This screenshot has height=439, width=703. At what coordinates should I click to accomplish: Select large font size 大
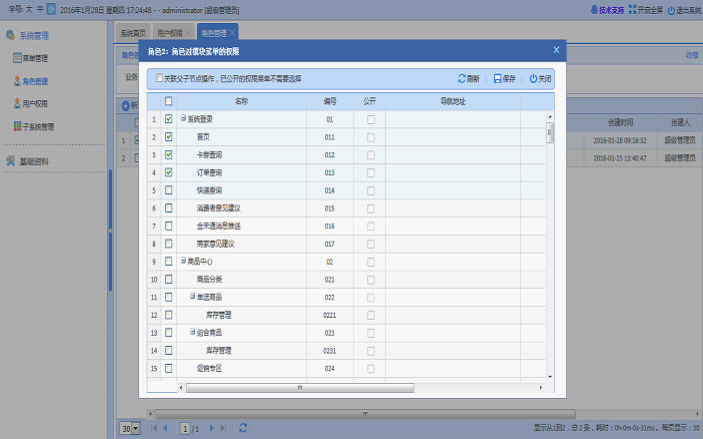click(29, 9)
